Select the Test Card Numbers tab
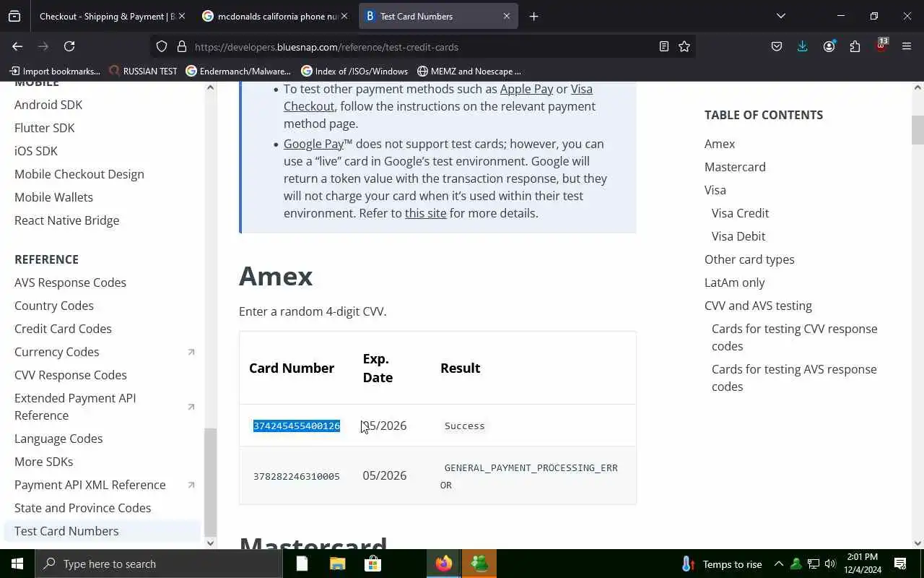The image size is (924, 578). tap(438, 16)
